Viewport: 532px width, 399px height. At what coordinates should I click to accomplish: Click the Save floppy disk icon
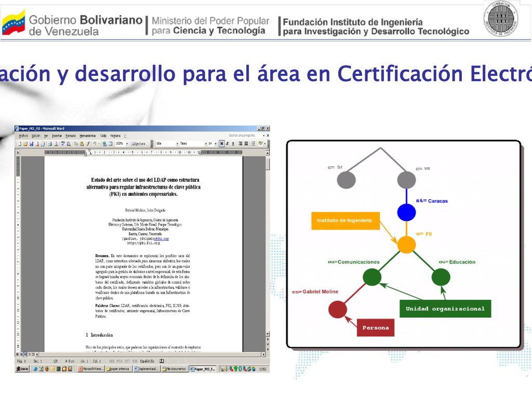coord(32,144)
